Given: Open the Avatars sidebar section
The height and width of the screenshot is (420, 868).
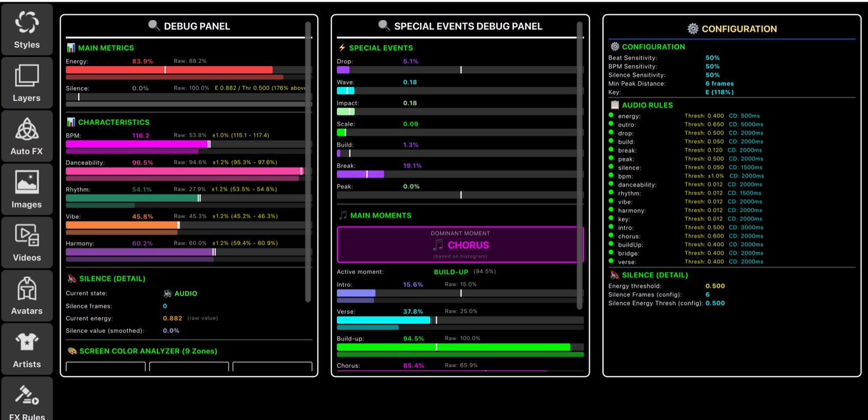Looking at the screenshot, I should tap(27, 296).
